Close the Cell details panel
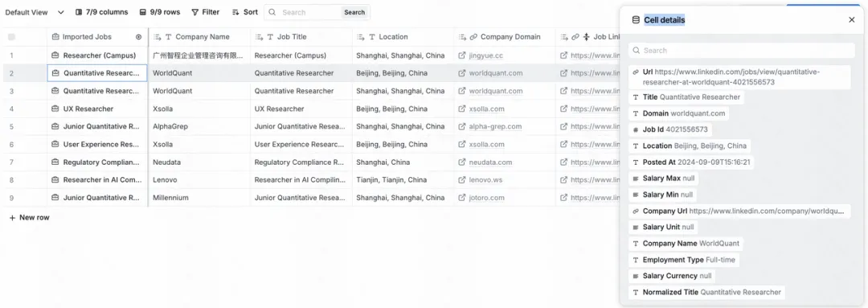The height and width of the screenshot is (308, 868). 851,20
